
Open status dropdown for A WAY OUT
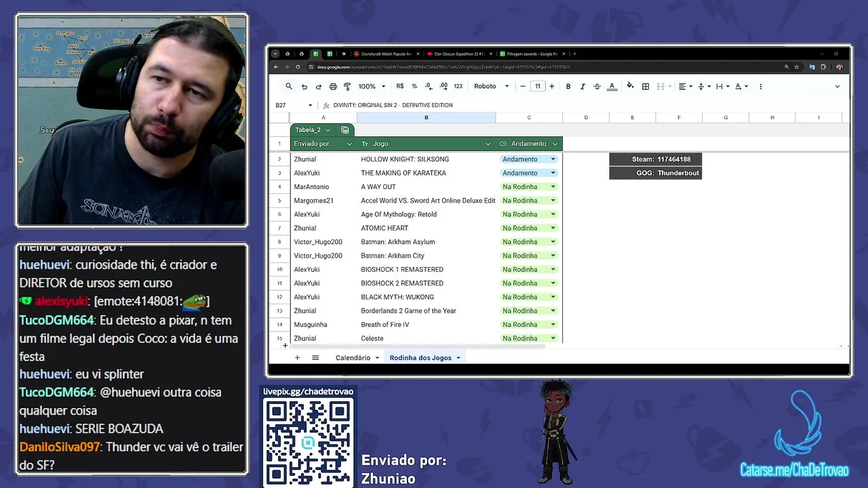[553, 186]
